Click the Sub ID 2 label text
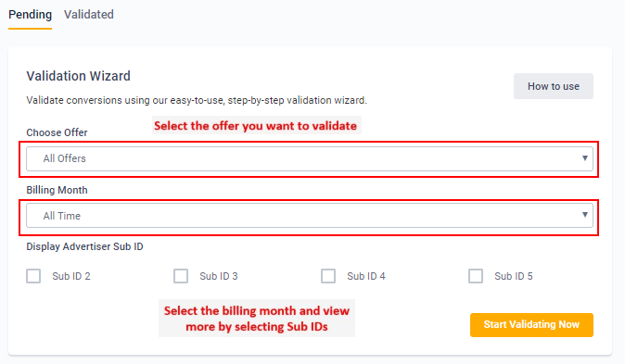625x364 pixels. click(71, 276)
